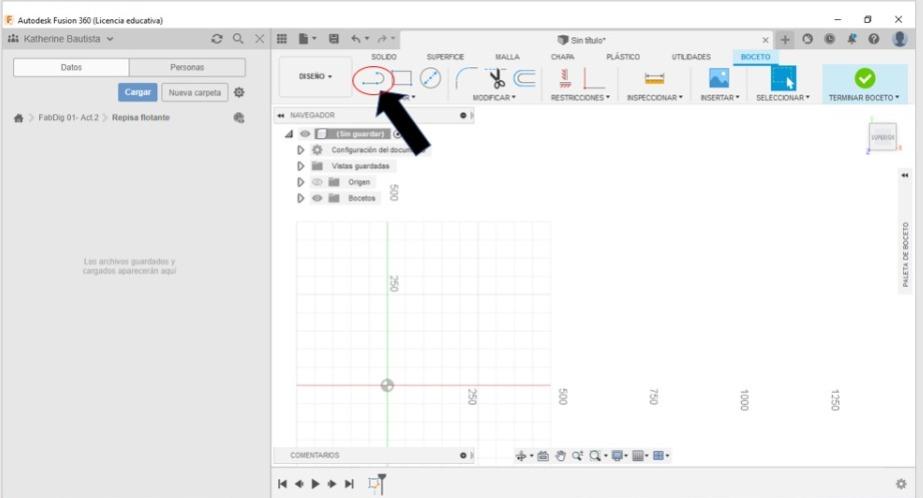Screen dimensions: 923x498
Task: Open the user profile avatar
Action: point(899,39)
